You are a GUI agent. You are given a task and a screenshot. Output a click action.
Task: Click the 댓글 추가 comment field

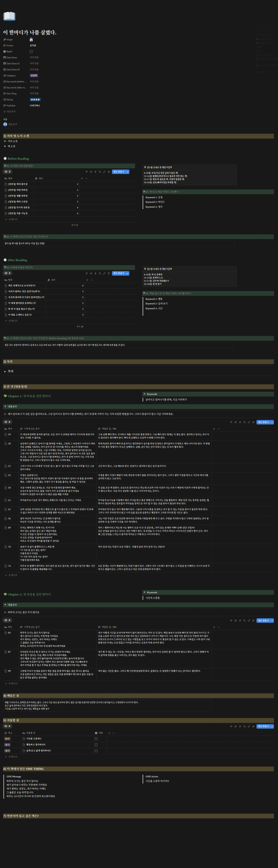pyautogui.click(x=13, y=124)
